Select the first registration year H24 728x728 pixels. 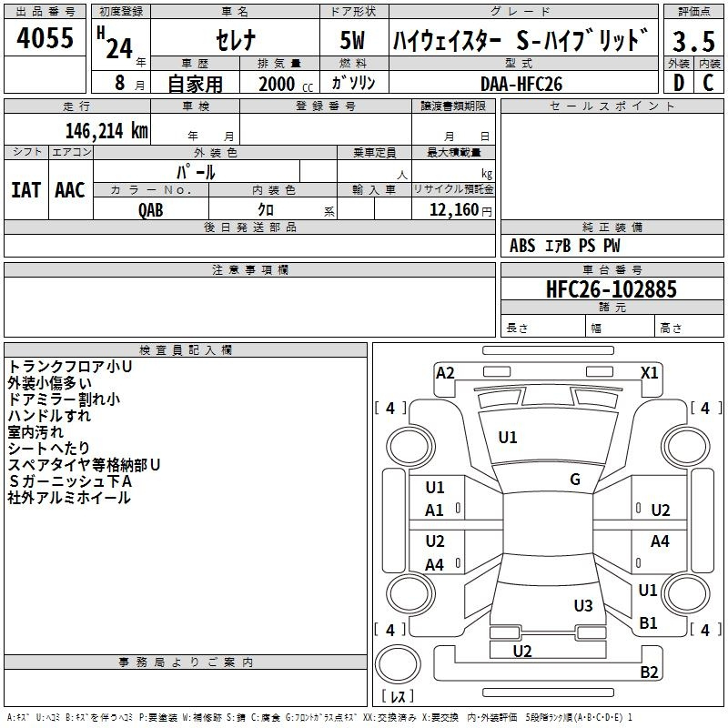tap(116, 43)
